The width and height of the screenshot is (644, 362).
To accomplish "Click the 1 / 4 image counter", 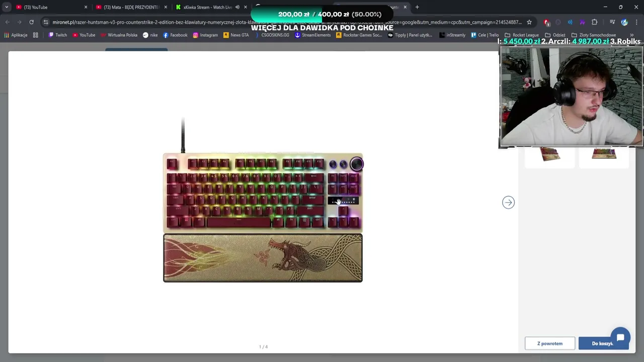I will coord(263,347).
